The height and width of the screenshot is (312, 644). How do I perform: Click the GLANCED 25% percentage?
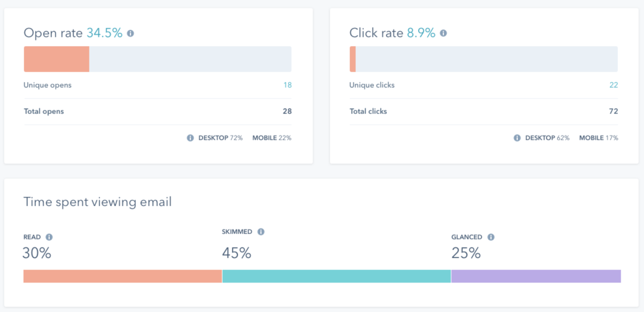pos(466,253)
